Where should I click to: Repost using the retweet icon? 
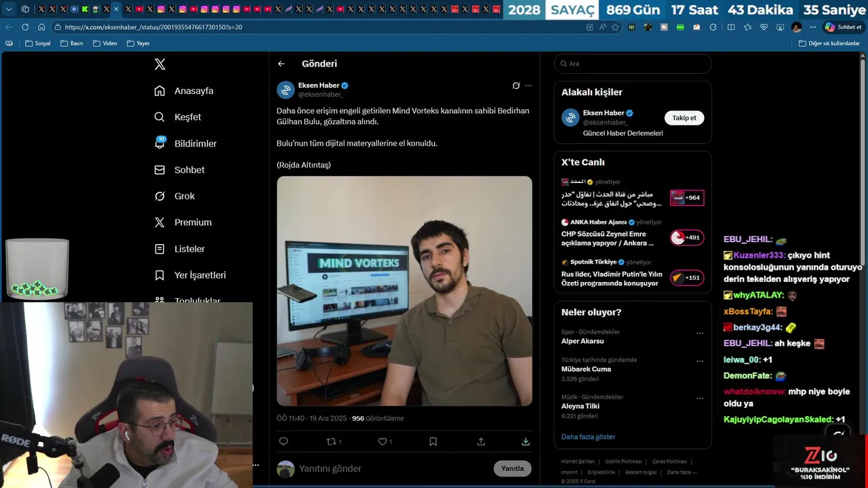332,441
